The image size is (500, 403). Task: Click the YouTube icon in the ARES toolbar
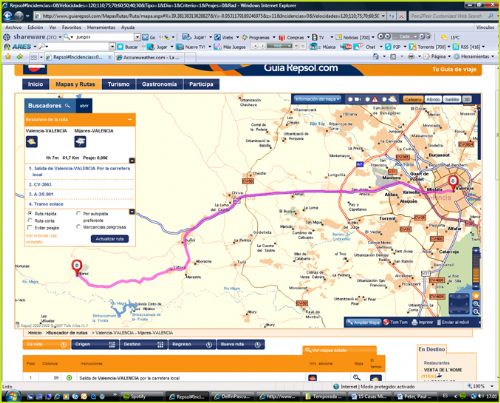346,47
